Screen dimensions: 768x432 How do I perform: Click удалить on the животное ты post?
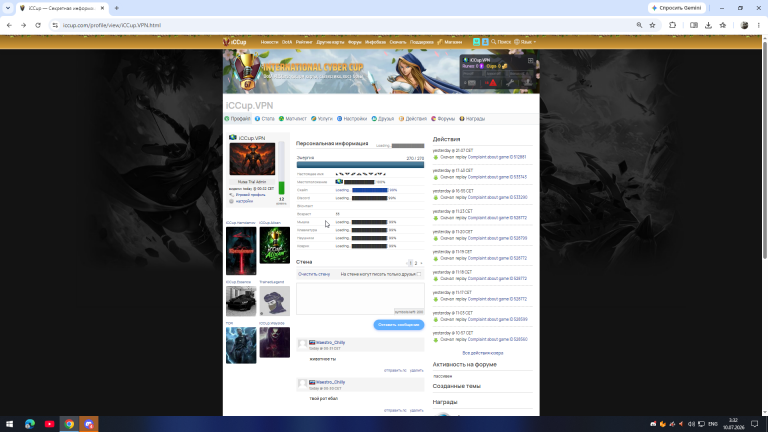click(416, 370)
